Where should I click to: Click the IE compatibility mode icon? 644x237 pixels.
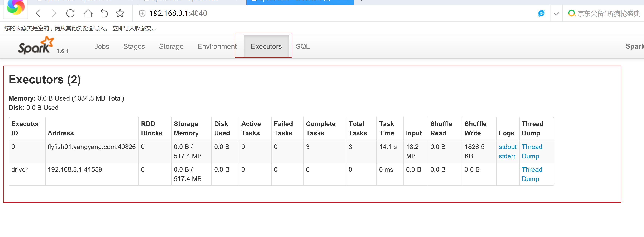click(x=541, y=13)
